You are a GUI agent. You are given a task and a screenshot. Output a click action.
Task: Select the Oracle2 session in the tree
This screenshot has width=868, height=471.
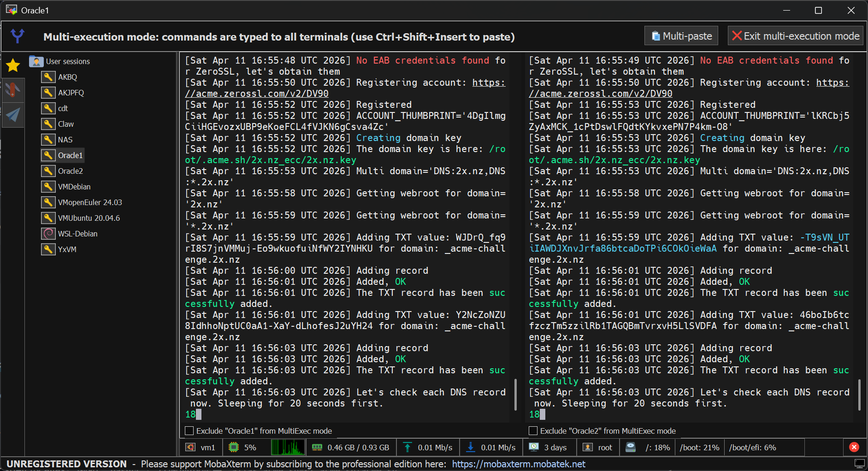point(70,171)
